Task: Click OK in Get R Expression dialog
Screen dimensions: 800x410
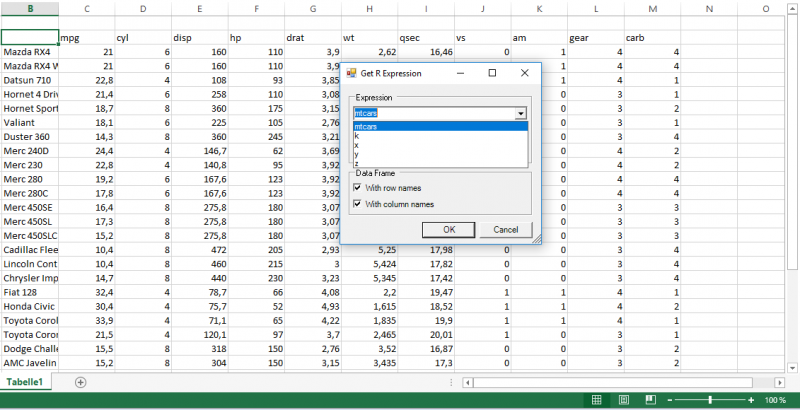Action: coord(449,229)
